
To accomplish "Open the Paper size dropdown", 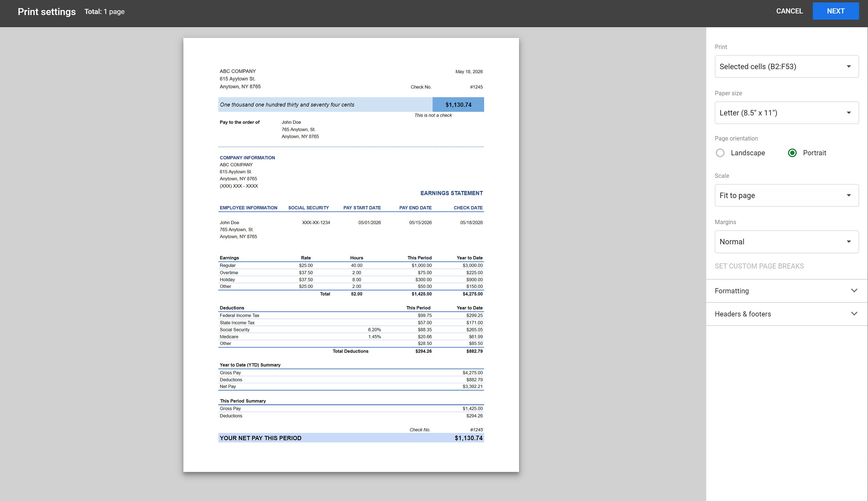I will click(786, 112).
